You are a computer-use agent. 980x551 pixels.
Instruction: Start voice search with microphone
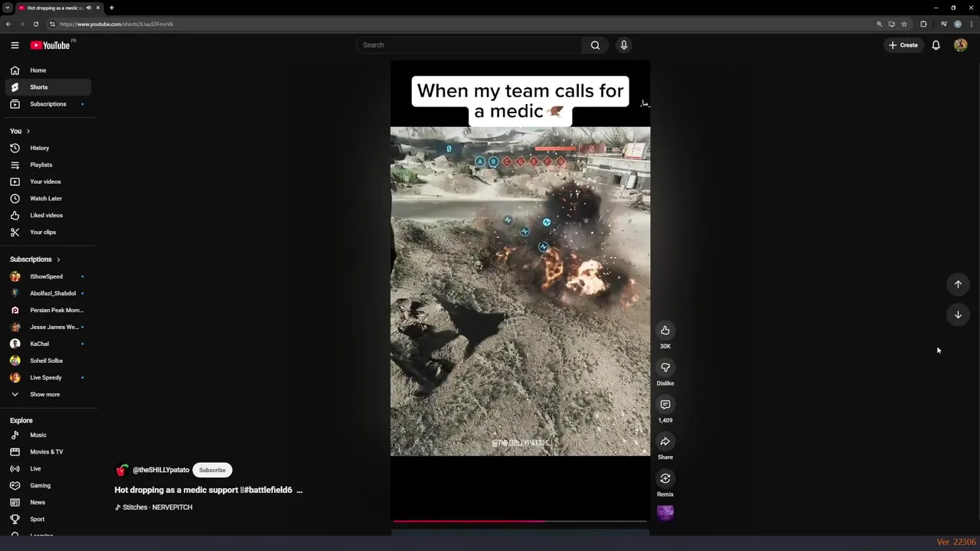tap(624, 45)
